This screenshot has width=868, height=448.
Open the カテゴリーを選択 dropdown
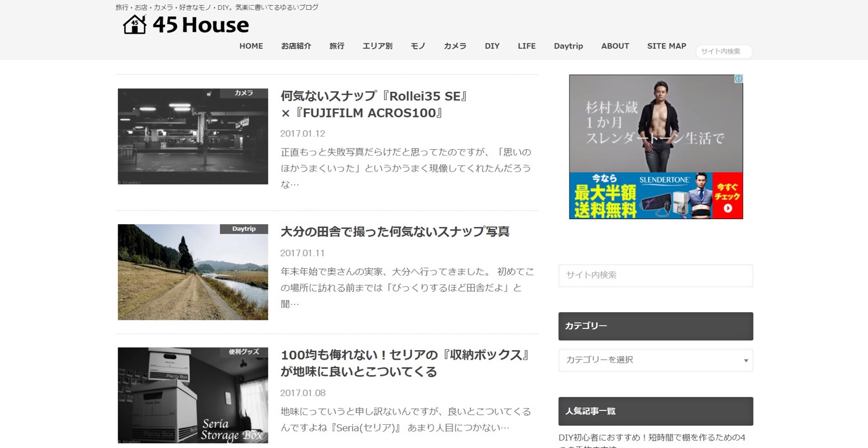coord(655,360)
